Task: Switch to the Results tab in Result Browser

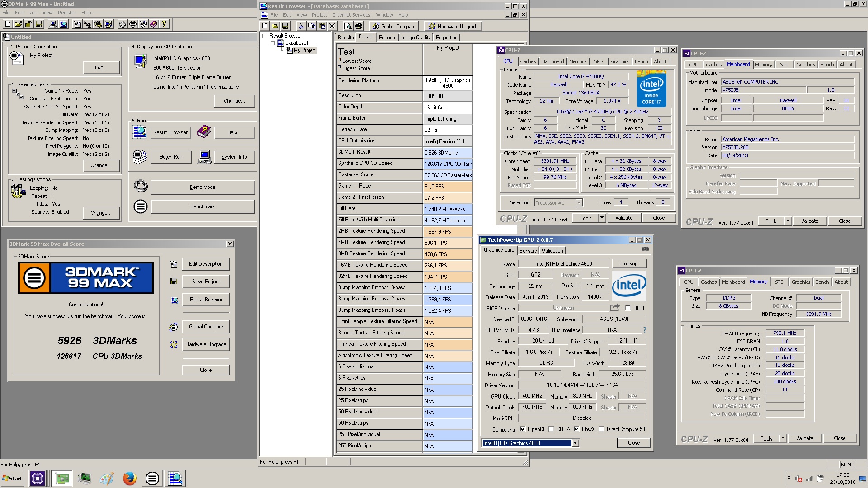Action: 345,38
